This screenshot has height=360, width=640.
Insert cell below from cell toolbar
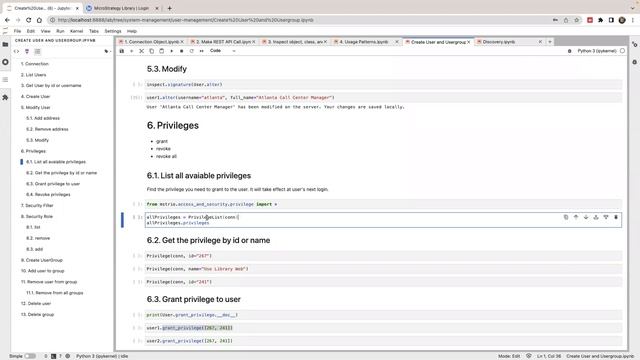[606, 217]
